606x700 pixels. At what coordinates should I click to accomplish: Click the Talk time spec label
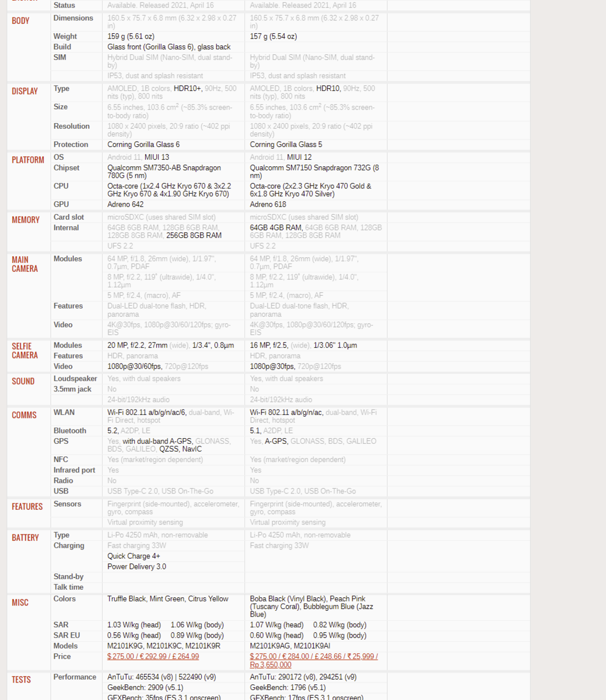tap(68, 587)
